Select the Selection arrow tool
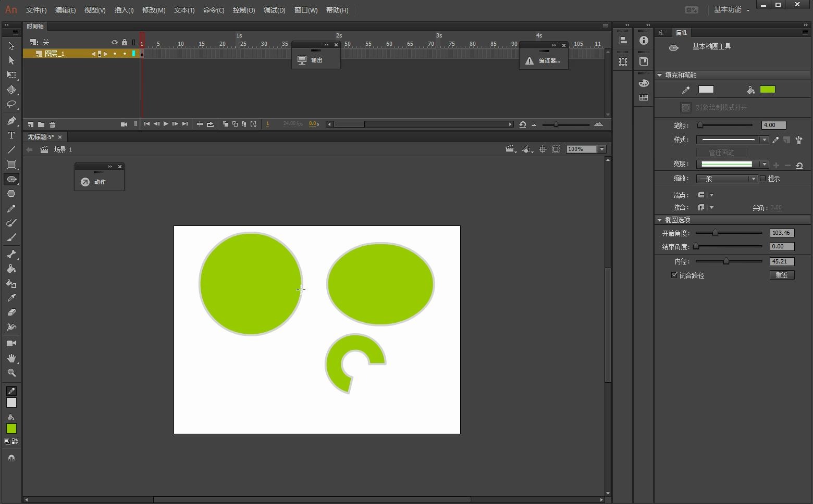 (11, 46)
